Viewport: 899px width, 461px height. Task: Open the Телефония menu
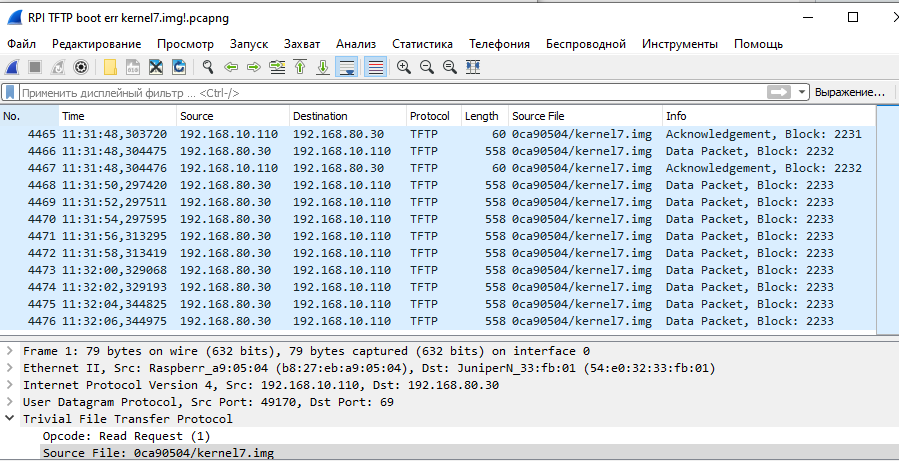tap(499, 44)
